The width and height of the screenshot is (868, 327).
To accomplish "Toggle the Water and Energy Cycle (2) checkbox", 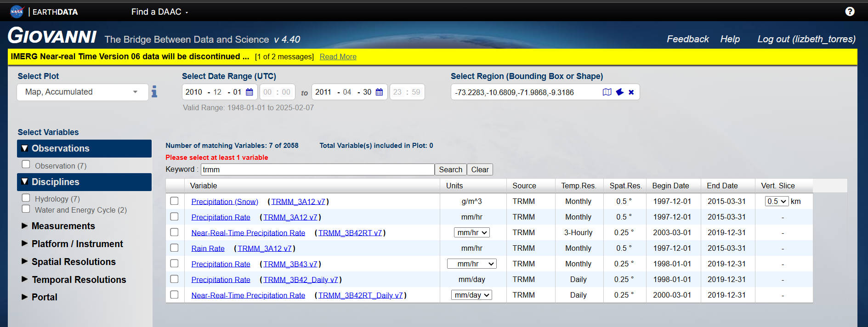I will tap(26, 209).
